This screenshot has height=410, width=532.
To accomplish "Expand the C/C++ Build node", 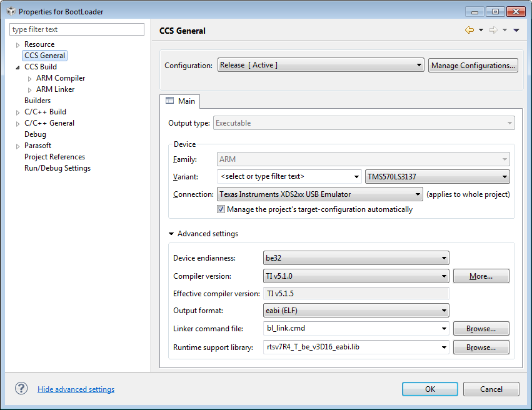I will 18,112.
